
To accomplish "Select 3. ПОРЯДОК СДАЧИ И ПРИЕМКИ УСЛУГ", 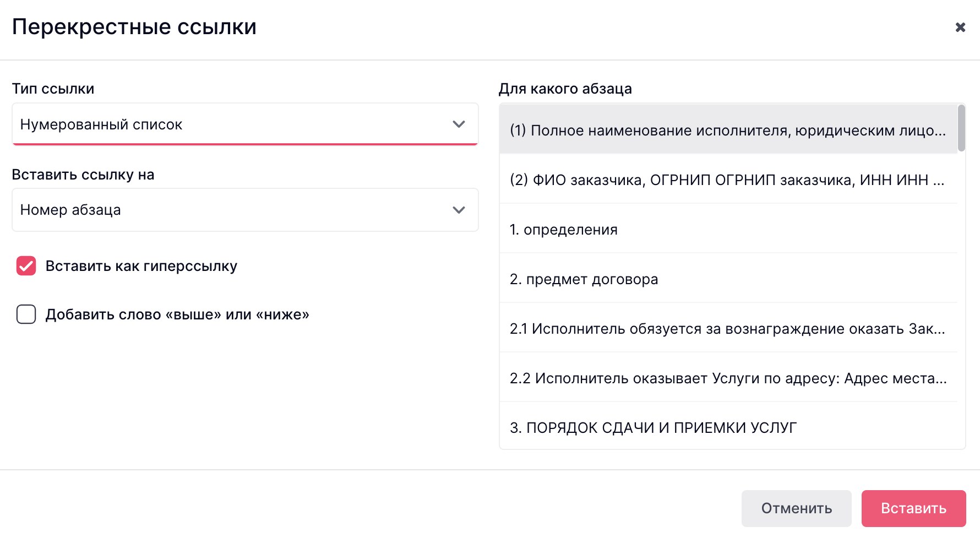I will [x=728, y=426].
